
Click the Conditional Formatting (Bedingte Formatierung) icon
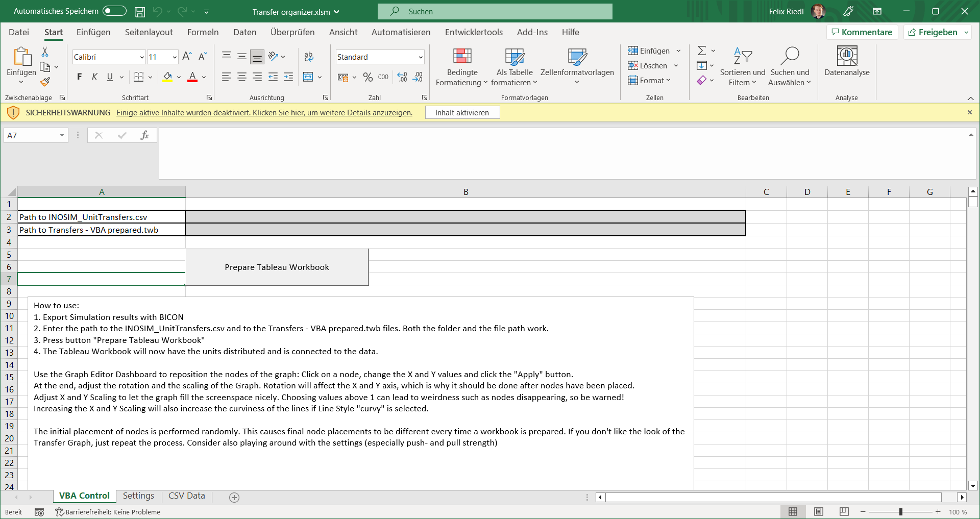click(462, 56)
